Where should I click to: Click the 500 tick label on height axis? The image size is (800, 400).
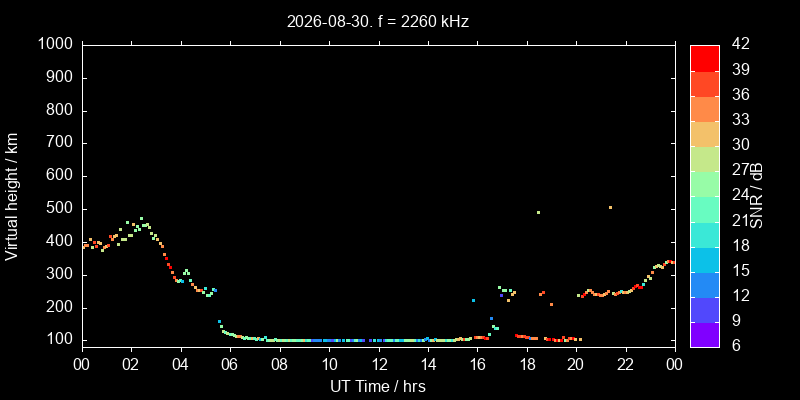click(61, 209)
